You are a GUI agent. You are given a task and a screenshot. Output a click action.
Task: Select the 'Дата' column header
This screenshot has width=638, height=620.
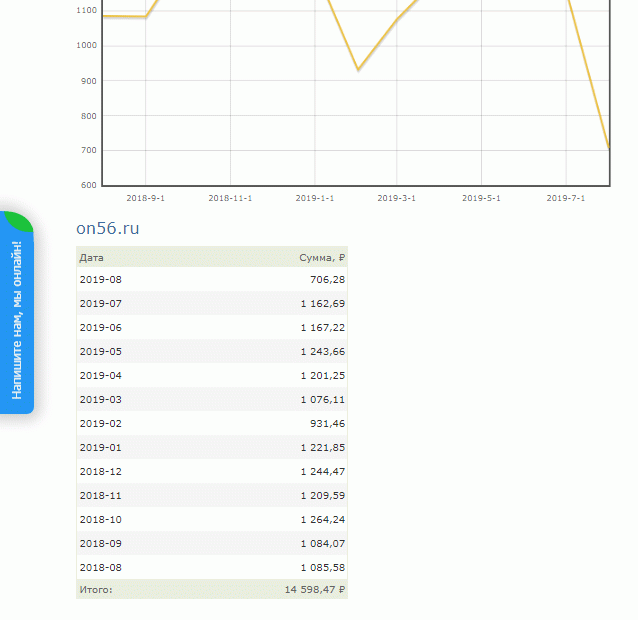click(x=92, y=258)
